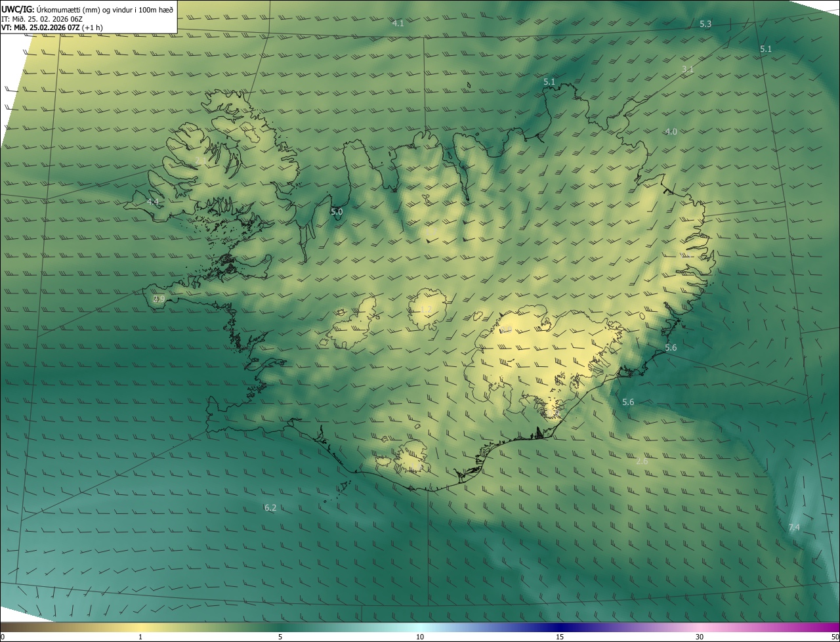Screen dimensions: 840x642
Task: Click the 10 tick on the color scale
Action: click(x=420, y=637)
